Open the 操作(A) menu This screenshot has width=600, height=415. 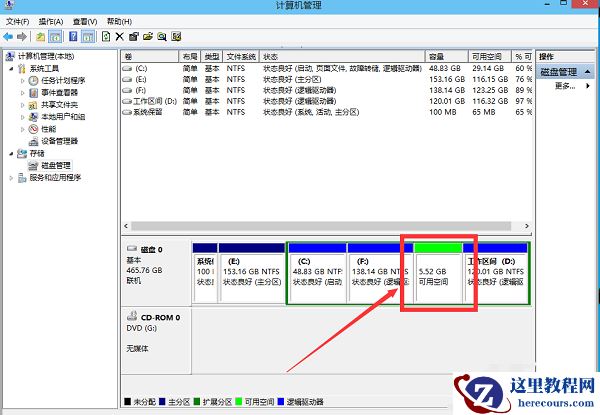51,21
